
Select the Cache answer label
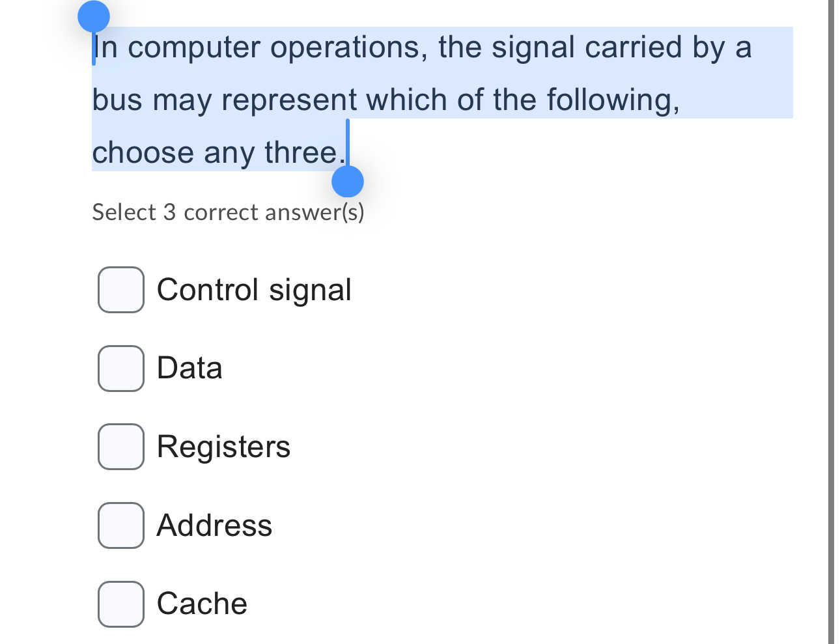click(201, 604)
